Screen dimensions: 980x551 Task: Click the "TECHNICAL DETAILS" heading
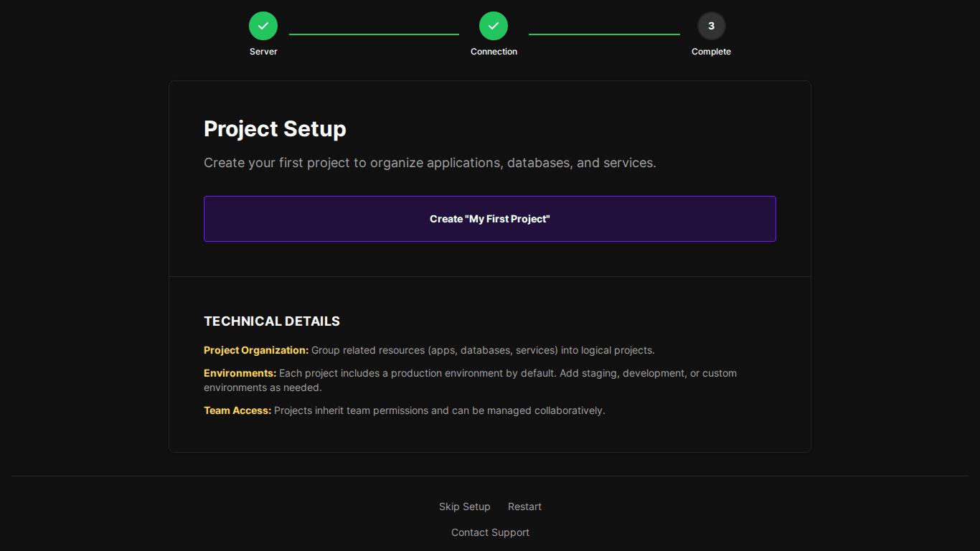point(272,321)
